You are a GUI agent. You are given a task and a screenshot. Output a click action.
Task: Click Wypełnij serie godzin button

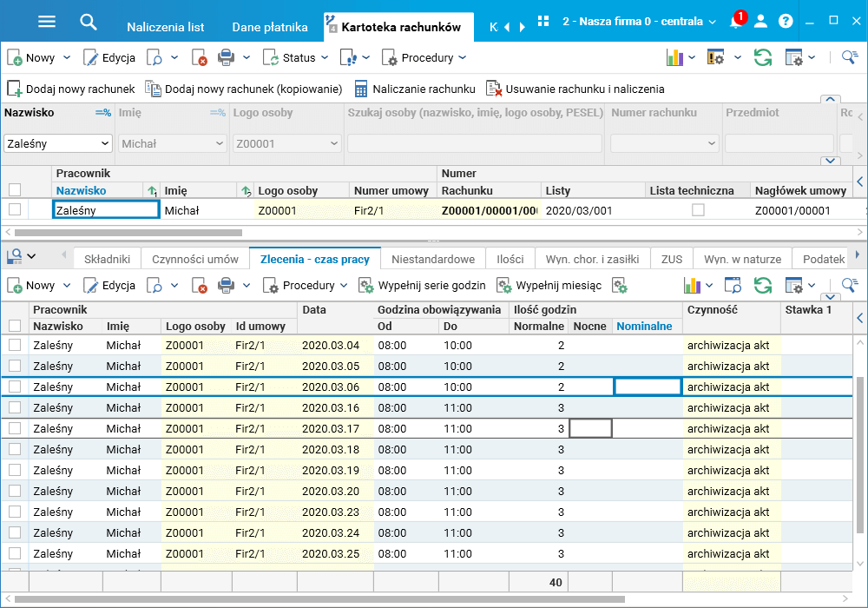[424, 286]
